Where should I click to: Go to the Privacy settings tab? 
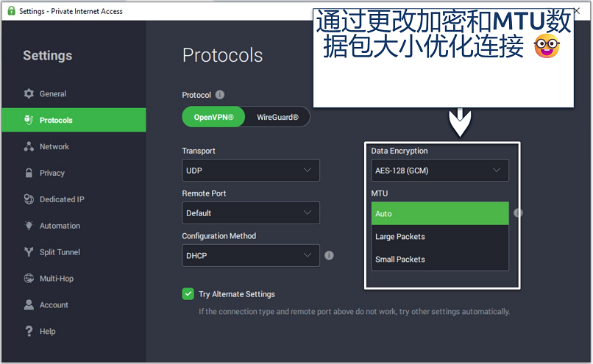point(74,173)
